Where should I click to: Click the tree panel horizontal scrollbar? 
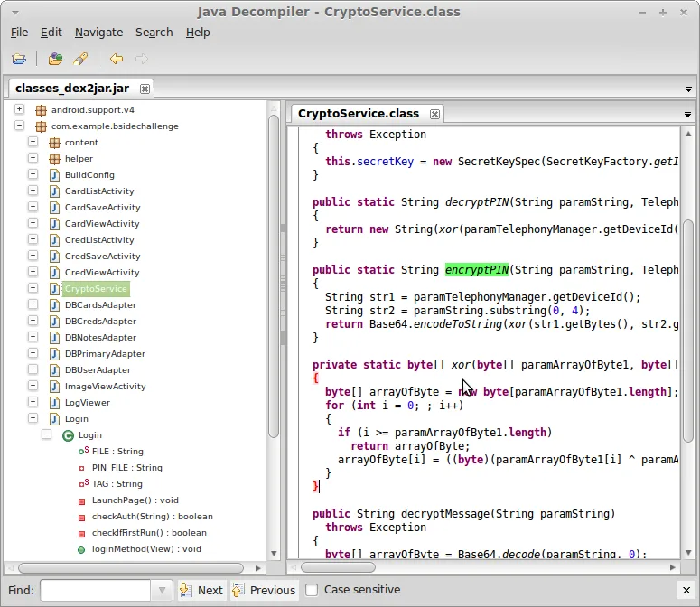tap(131, 568)
